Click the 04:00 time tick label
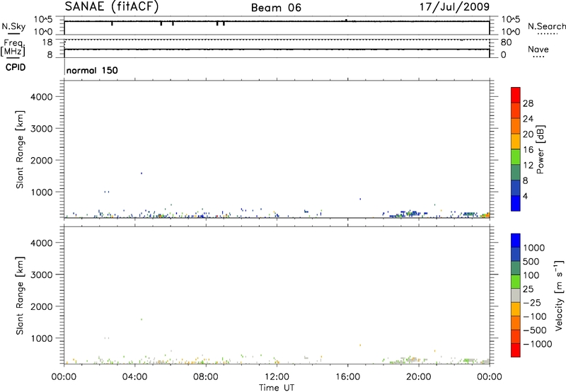The image size is (566, 392). click(x=135, y=377)
